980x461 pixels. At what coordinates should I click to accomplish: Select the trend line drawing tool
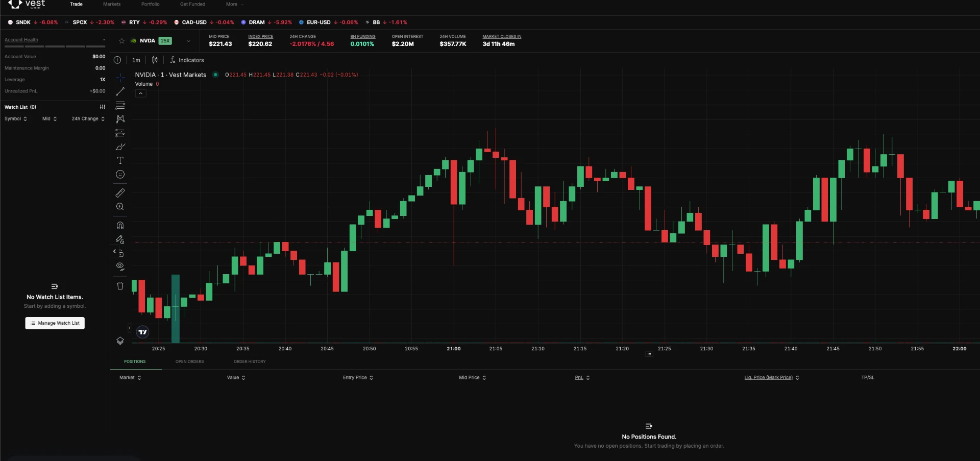point(120,91)
